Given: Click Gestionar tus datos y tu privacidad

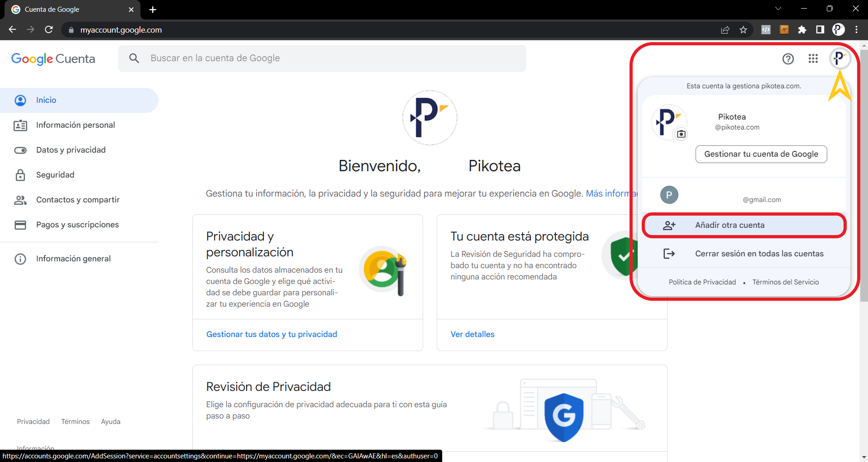Looking at the screenshot, I should pyautogui.click(x=272, y=334).
